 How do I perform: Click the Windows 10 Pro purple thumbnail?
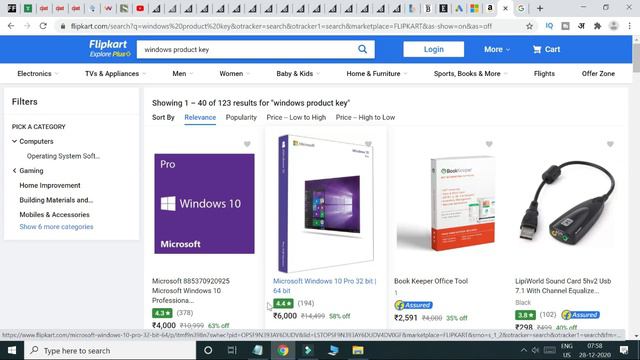point(204,204)
